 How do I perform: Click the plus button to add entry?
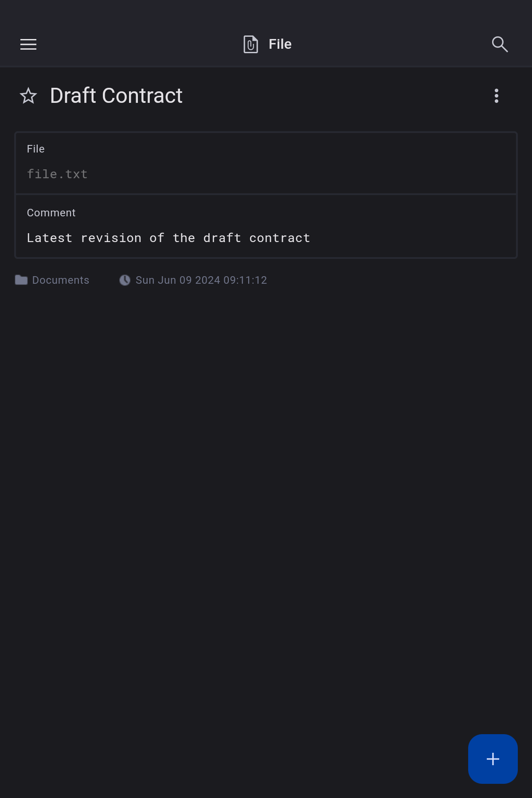coord(493,759)
